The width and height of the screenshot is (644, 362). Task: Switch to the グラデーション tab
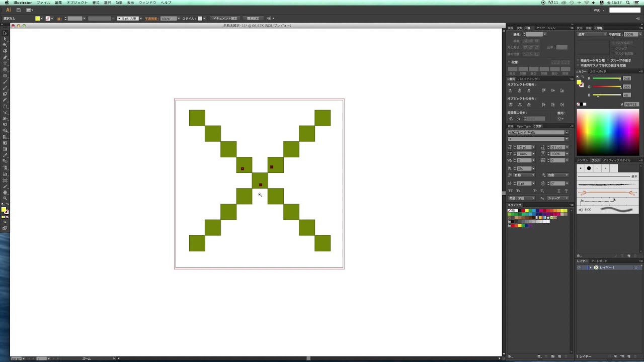pyautogui.click(x=546, y=28)
